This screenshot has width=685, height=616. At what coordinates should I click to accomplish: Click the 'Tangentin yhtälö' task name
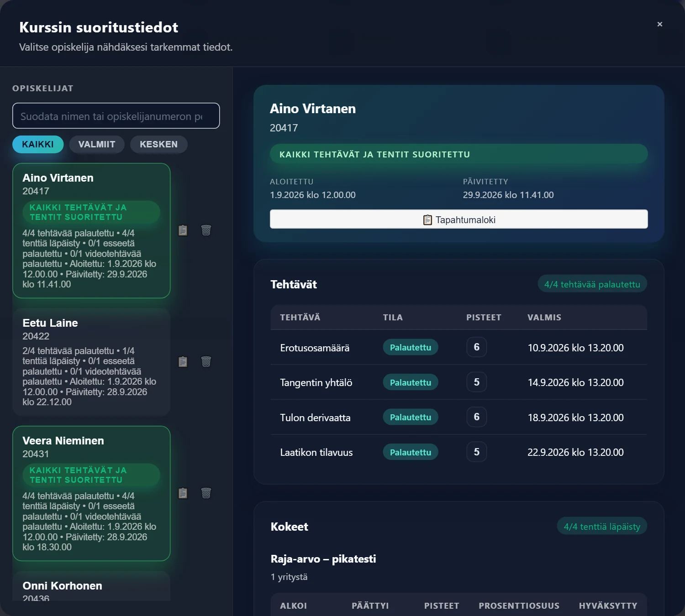316,382
